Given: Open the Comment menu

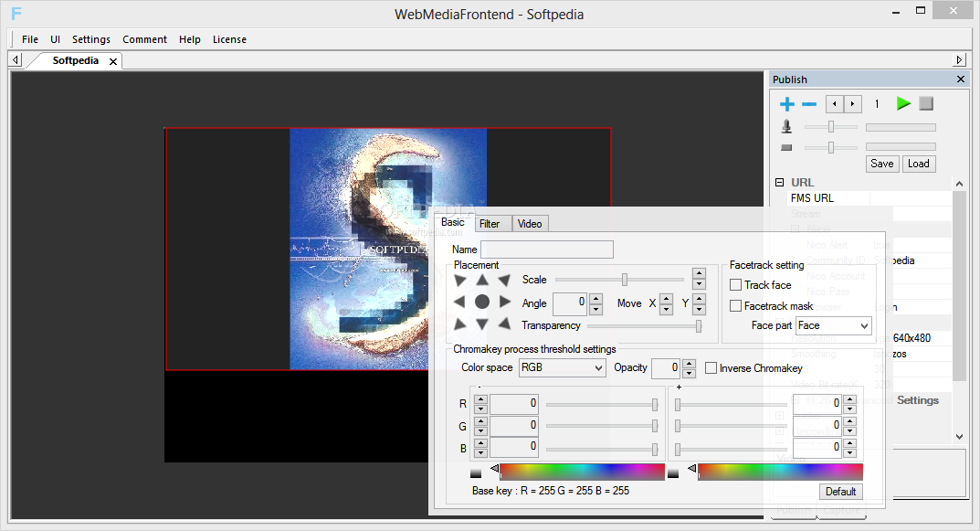Looking at the screenshot, I should [144, 39].
